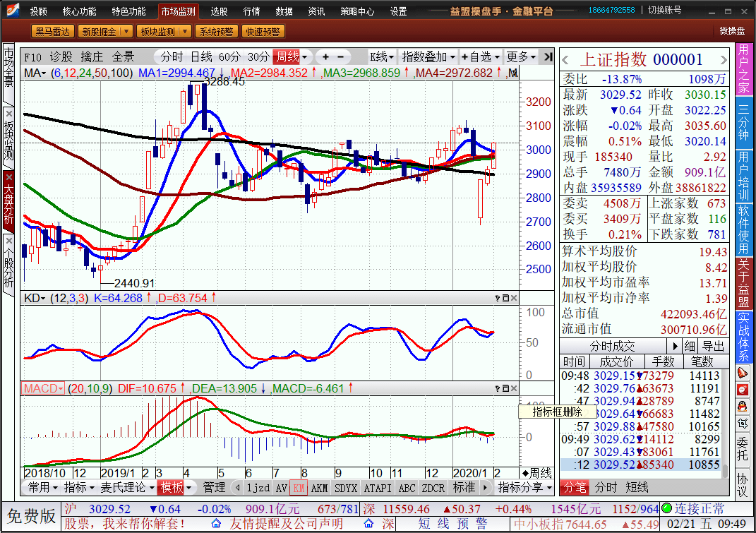The image size is (756, 533).
Task: Click the screenshot capture sidebar icon
Action: [743, 423]
